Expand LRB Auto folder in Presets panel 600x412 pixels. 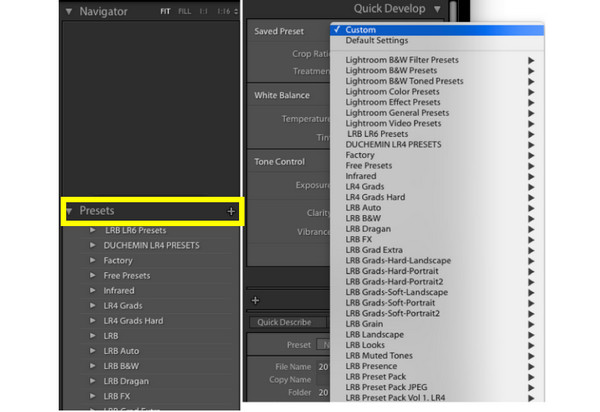coord(93,351)
